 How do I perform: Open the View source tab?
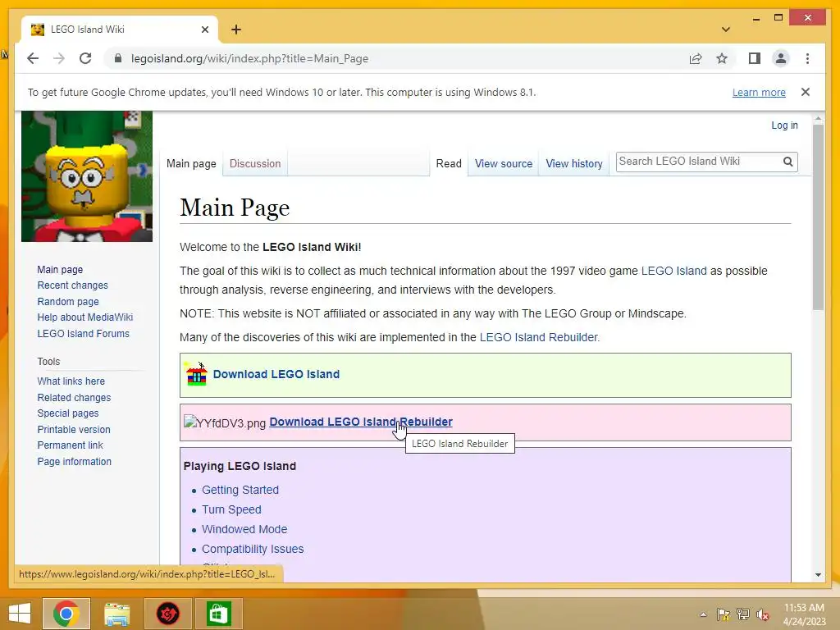504,163
